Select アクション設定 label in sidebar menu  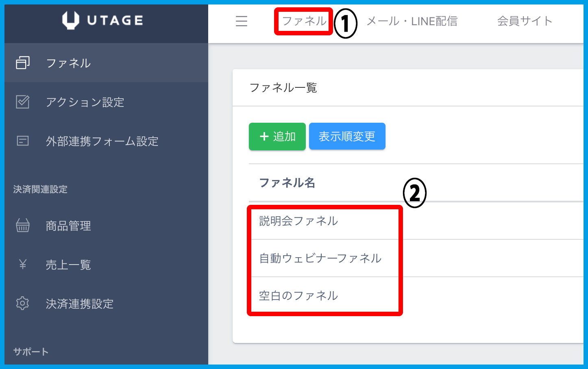coord(85,102)
